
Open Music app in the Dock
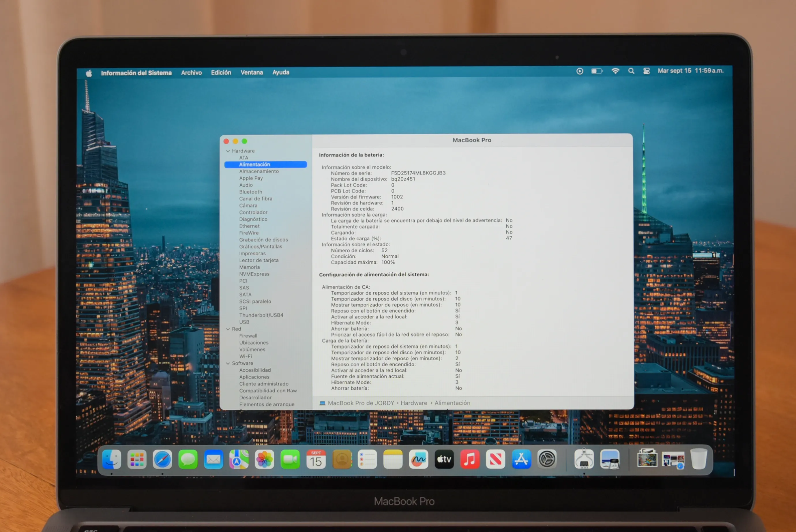470,459
